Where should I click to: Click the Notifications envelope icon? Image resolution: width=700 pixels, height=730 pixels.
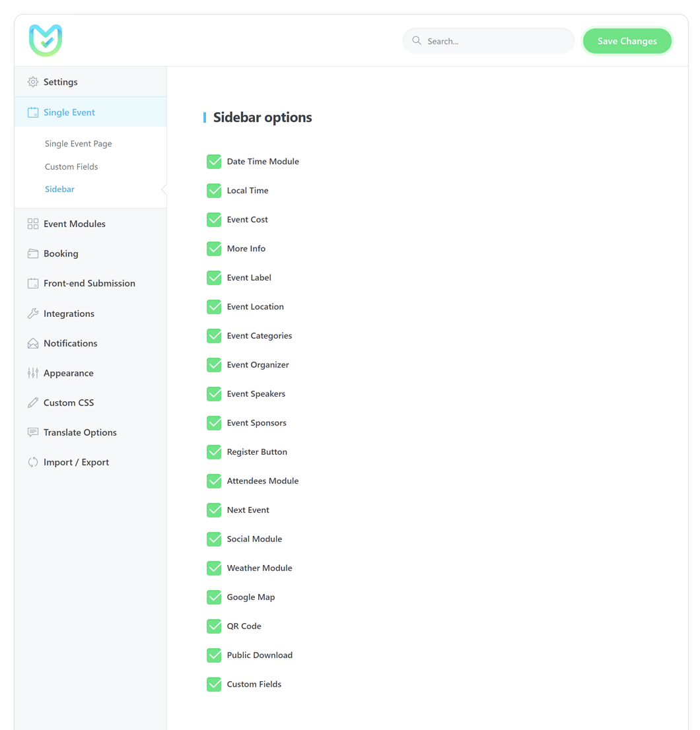pos(33,343)
